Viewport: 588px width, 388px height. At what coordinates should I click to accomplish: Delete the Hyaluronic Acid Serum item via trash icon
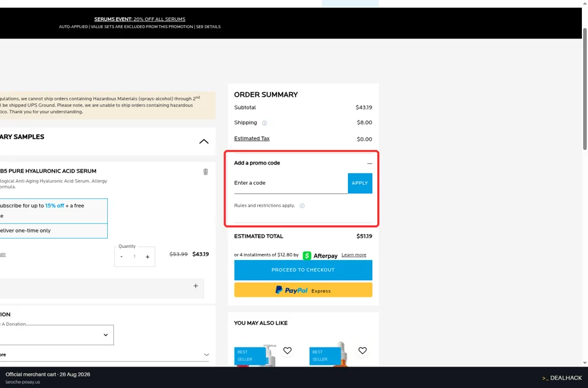click(206, 171)
